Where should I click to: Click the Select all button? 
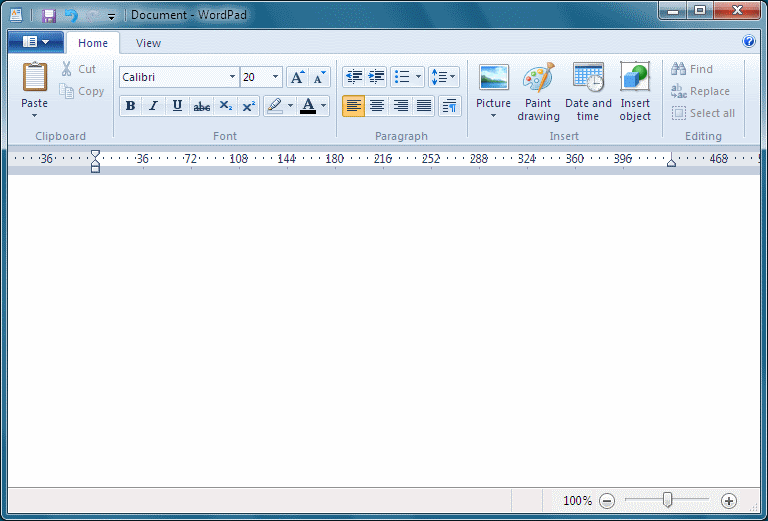click(703, 113)
